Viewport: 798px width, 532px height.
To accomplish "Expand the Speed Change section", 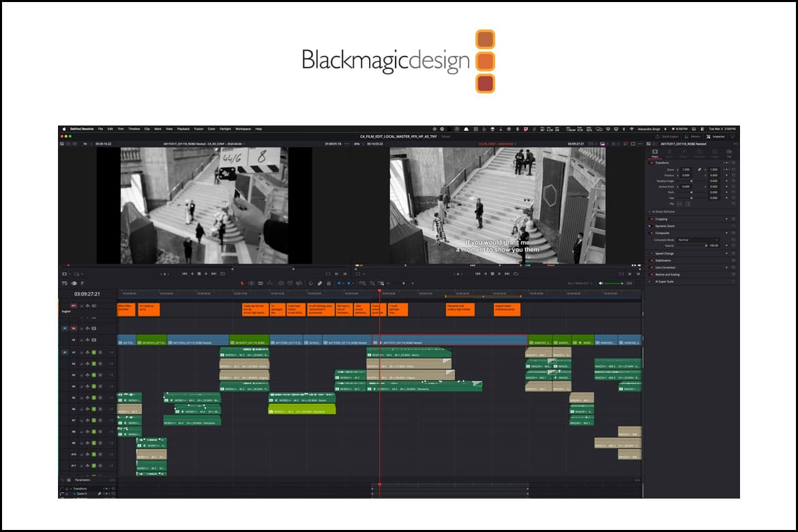I will 665,253.
